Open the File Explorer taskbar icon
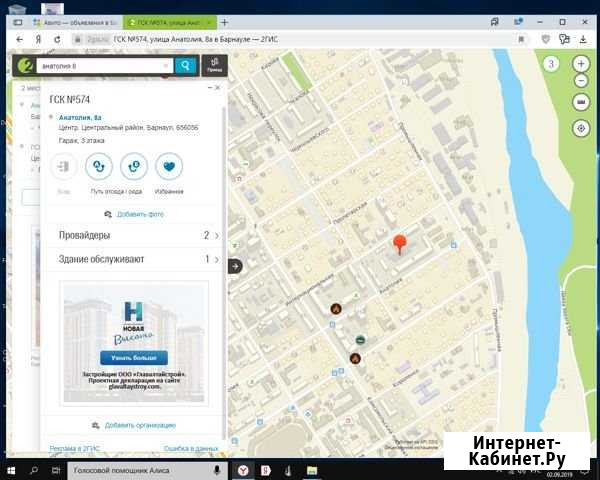 pos(312,471)
